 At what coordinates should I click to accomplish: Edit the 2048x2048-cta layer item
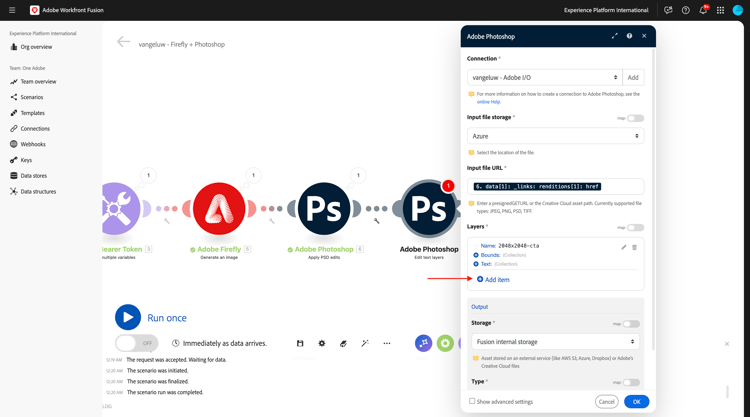[623, 247]
